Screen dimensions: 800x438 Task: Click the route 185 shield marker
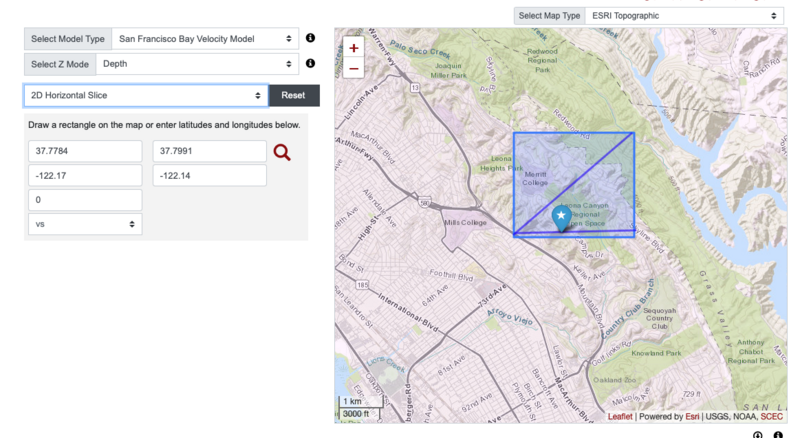(362, 285)
